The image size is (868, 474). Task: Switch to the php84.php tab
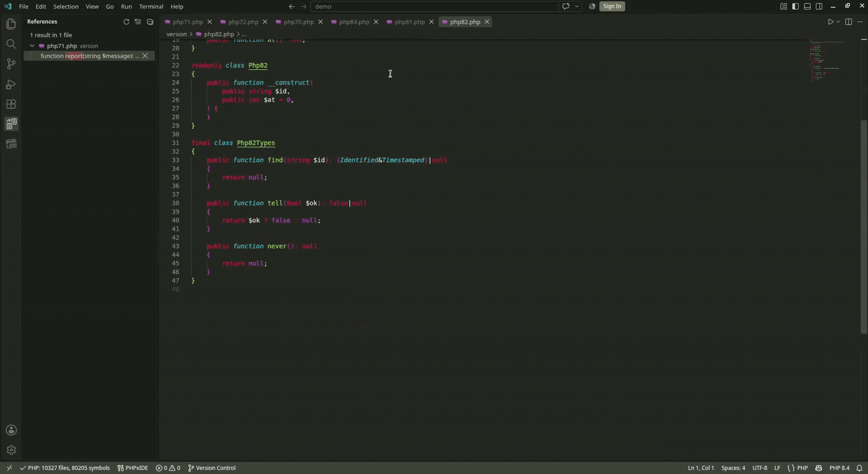[354, 22]
